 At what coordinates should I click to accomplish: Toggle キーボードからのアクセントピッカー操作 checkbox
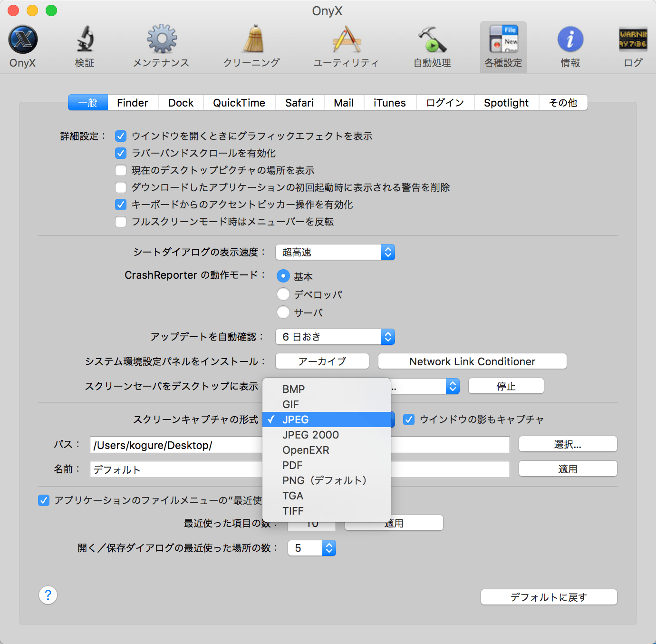121,205
